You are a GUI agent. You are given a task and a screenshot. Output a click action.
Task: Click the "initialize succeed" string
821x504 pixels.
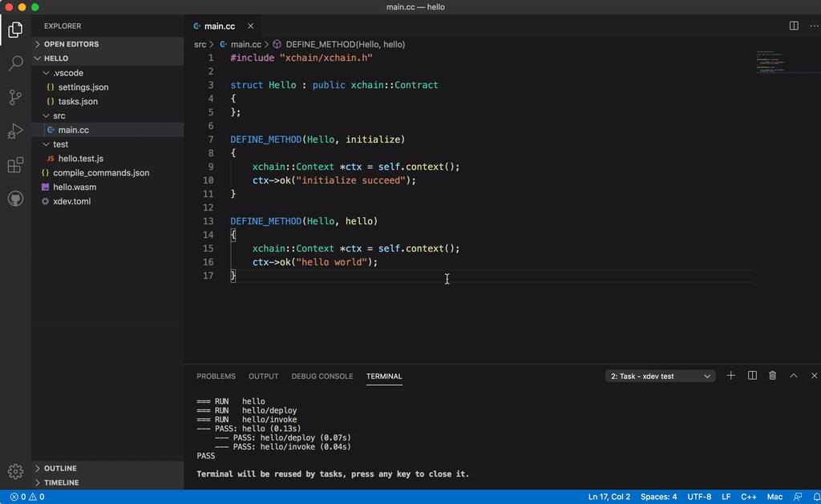tap(351, 180)
